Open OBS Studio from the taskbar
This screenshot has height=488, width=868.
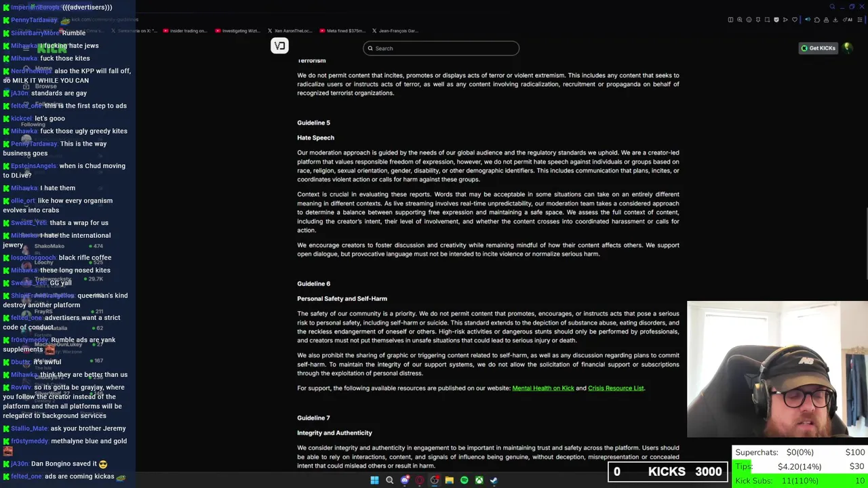click(435, 480)
